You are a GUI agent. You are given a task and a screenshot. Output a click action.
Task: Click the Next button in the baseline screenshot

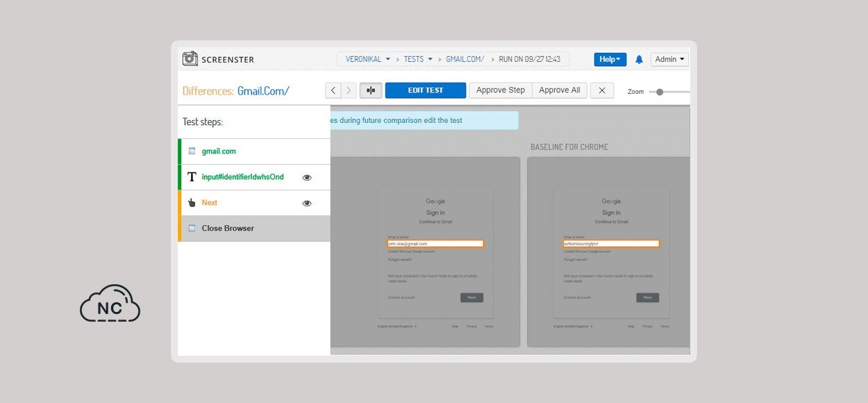coord(648,297)
